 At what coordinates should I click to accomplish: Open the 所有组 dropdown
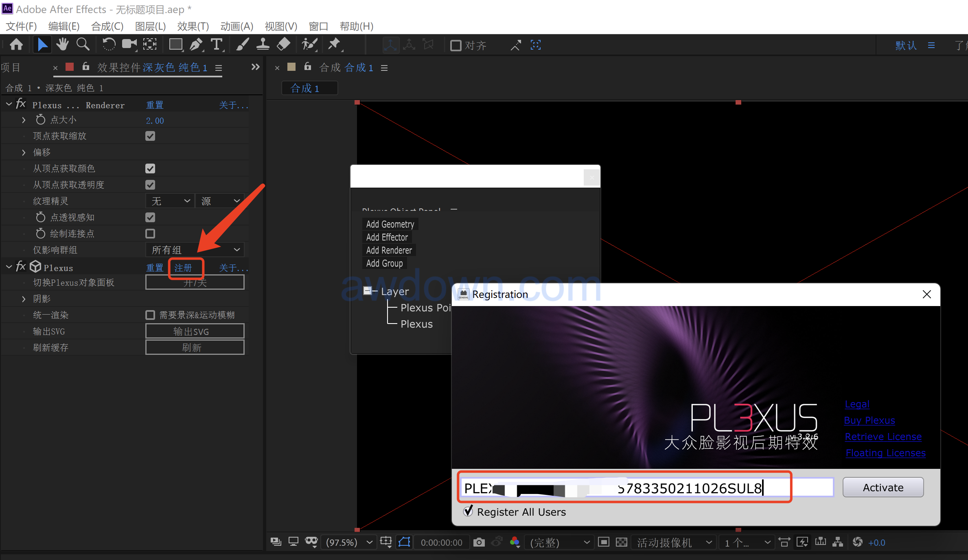click(195, 250)
